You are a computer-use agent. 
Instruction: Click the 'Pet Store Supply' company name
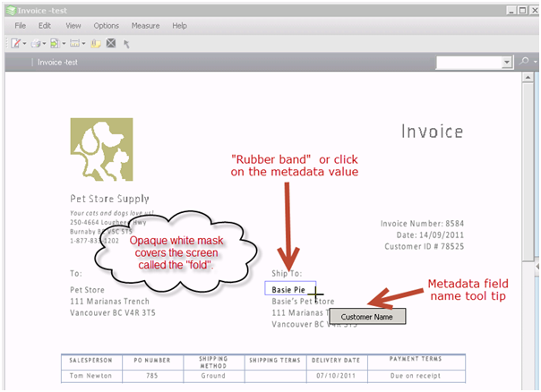[109, 199]
